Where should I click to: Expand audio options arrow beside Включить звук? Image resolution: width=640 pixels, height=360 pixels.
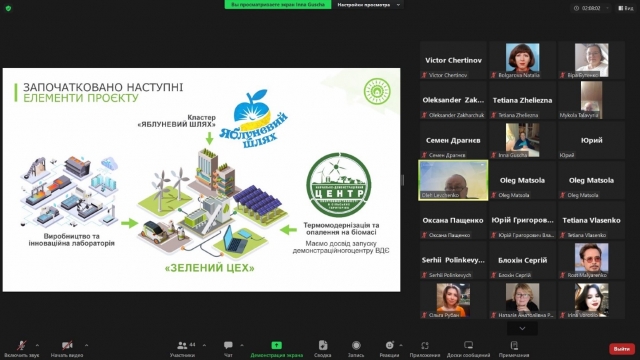pyautogui.click(x=37, y=345)
